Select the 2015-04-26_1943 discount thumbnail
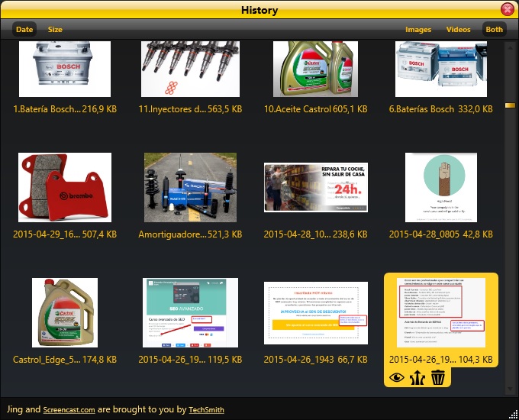 (316, 313)
